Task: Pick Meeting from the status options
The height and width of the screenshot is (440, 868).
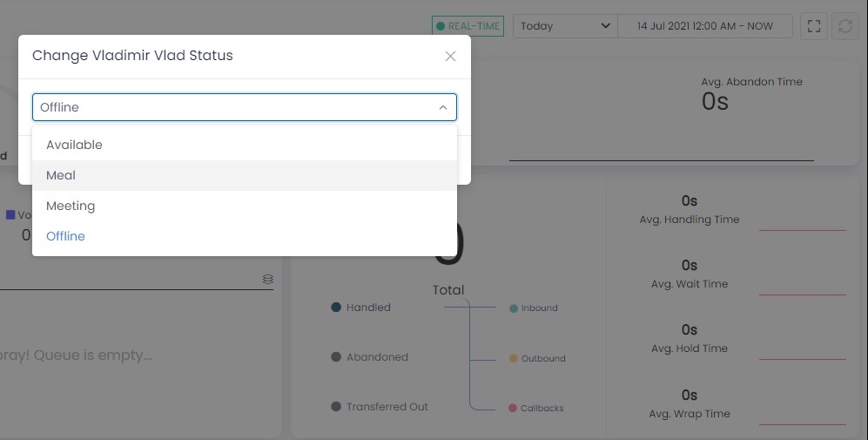Action: tap(244, 206)
